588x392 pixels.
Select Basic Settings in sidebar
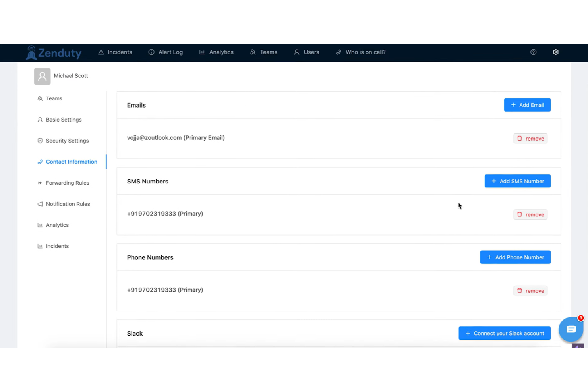pyautogui.click(x=64, y=120)
